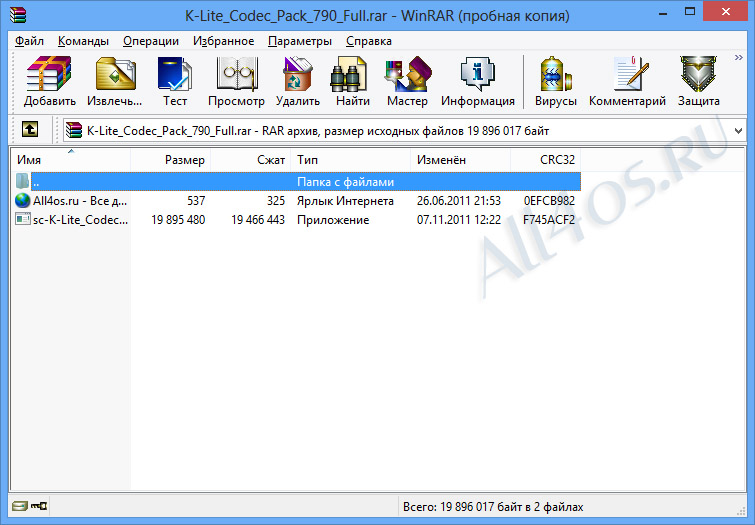Sort by Имя column header
This screenshot has width=755, height=525.
click(x=70, y=160)
